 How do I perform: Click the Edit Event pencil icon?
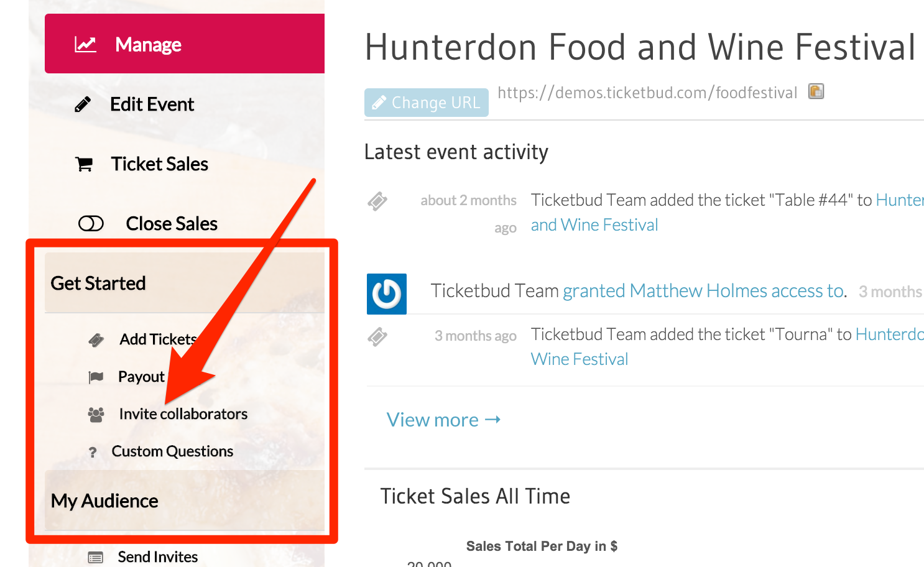point(83,104)
